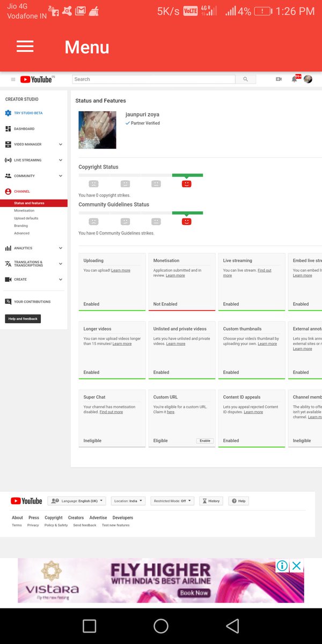Click the Analytics bar chart icon

pos(8,248)
